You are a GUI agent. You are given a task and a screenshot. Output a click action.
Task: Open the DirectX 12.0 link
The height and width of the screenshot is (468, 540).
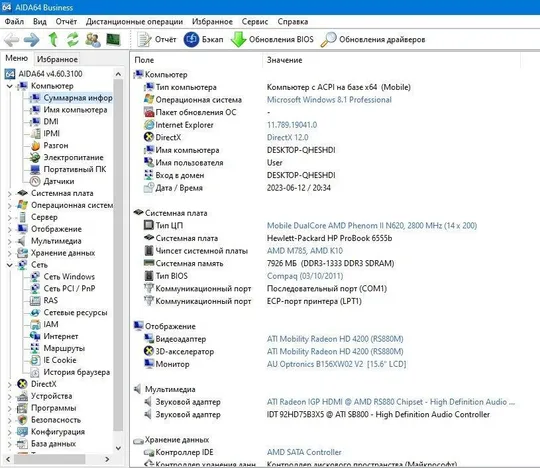(x=288, y=137)
